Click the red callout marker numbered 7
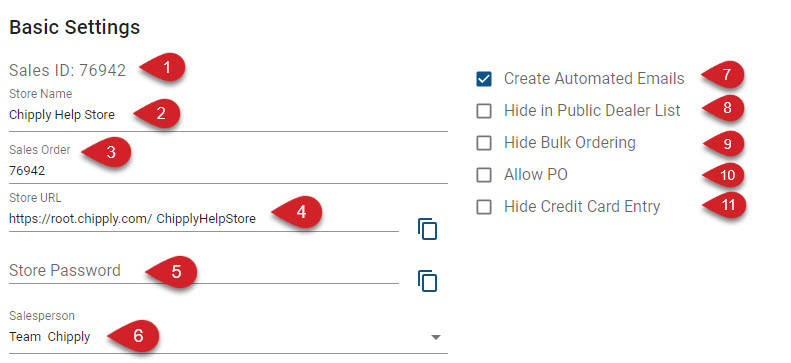Screen dimensions: 791x363 pyautogui.click(x=723, y=75)
